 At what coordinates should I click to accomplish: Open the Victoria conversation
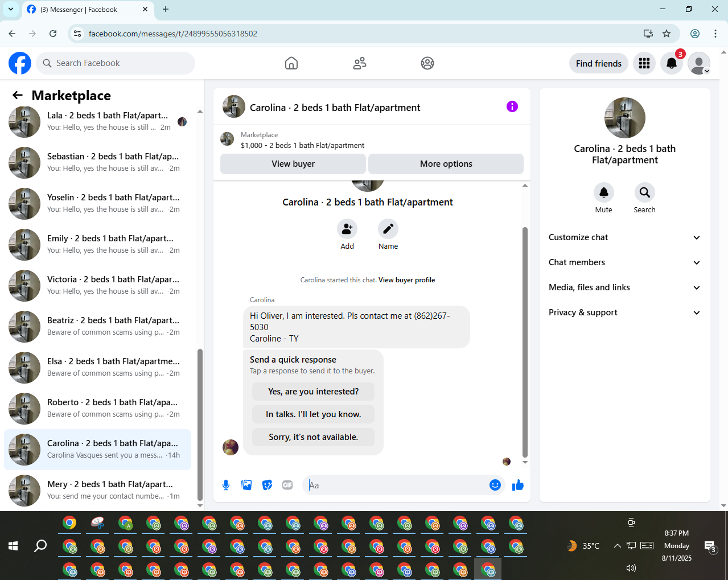(97, 286)
